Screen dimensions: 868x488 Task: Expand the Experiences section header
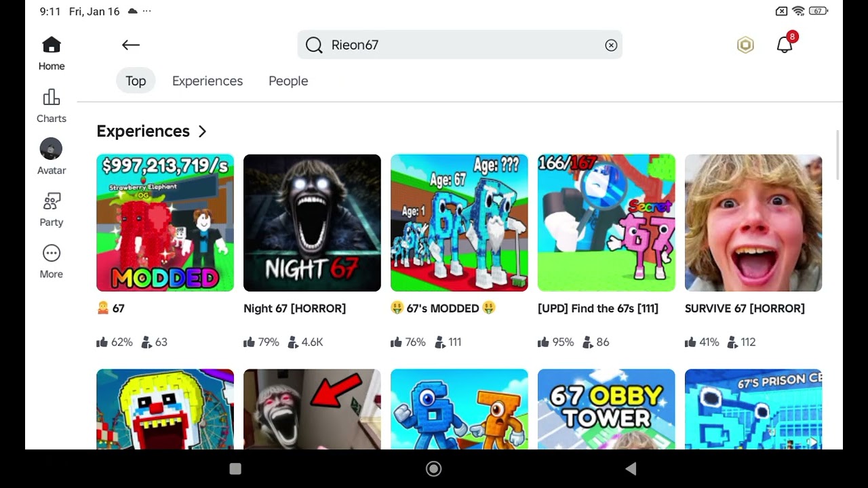[x=152, y=131]
